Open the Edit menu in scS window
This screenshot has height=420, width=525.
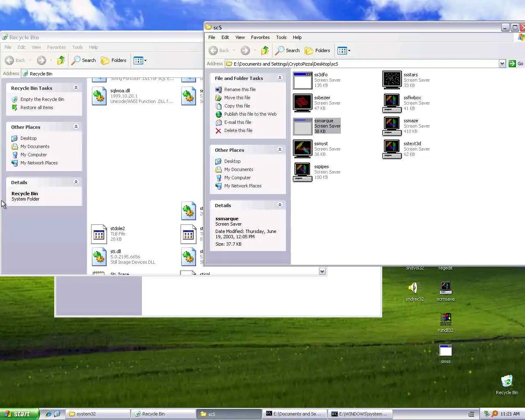[x=225, y=37]
